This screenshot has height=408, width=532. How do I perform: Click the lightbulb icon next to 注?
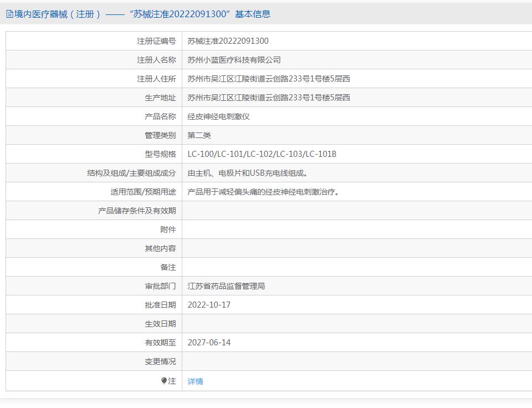point(164,381)
